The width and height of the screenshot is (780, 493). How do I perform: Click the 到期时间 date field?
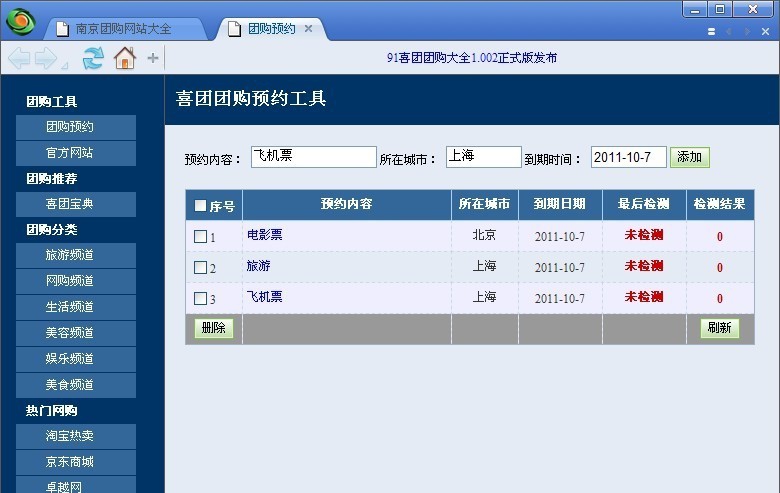point(628,157)
